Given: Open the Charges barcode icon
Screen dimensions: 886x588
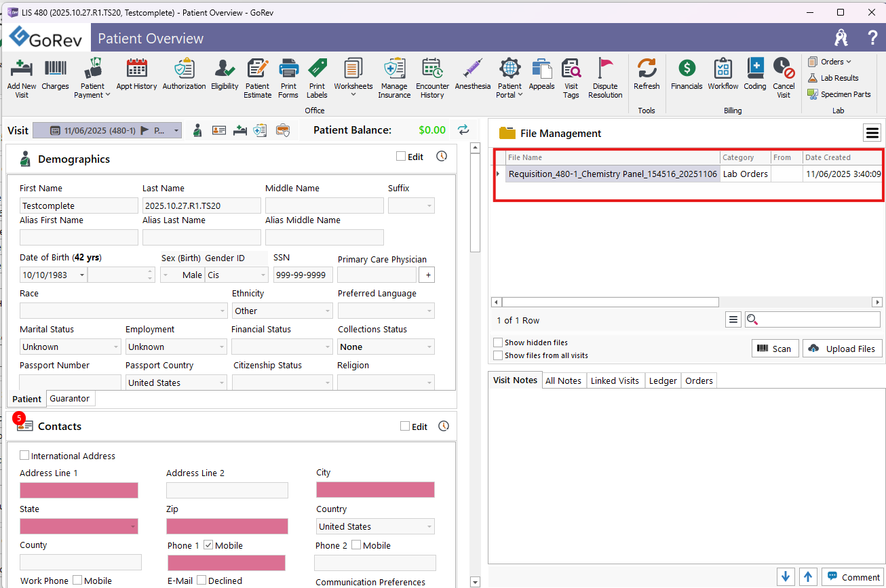Looking at the screenshot, I should [55, 68].
